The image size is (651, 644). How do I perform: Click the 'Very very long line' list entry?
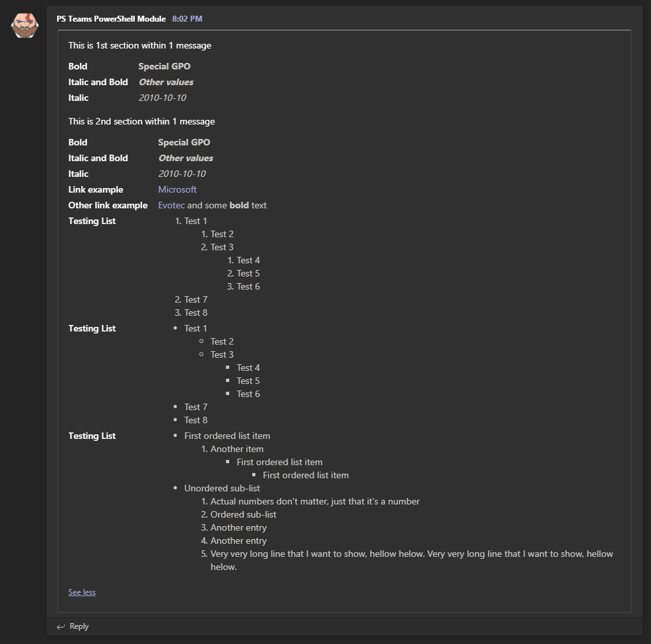pos(411,554)
